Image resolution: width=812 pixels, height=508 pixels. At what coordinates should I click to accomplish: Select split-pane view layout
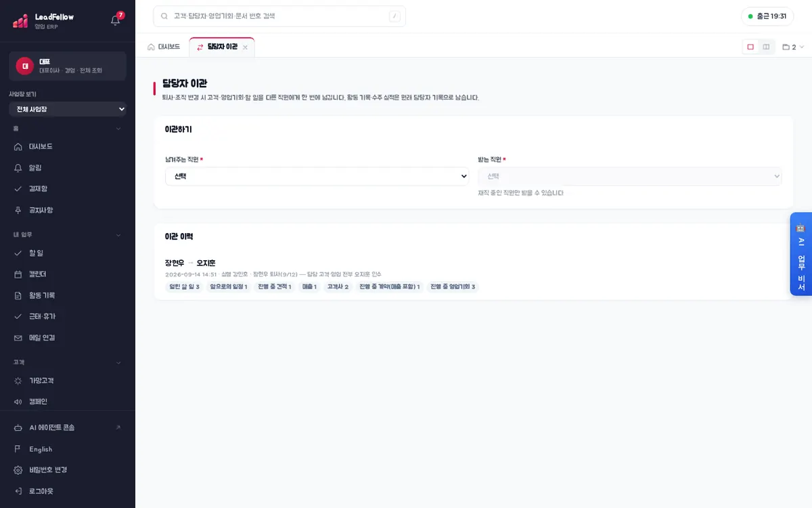(766, 47)
